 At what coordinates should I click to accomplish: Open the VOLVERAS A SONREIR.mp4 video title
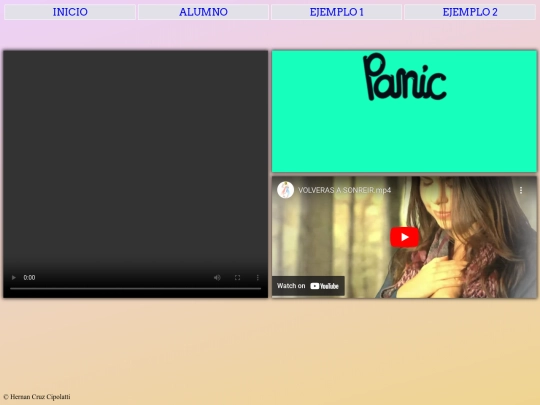344,190
